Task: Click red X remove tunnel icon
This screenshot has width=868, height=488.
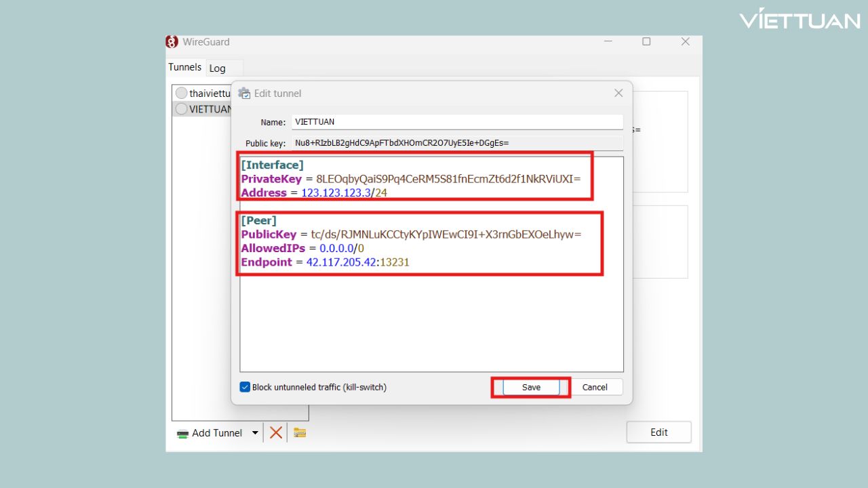Action: pyautogui.click(x=275, y=432)
